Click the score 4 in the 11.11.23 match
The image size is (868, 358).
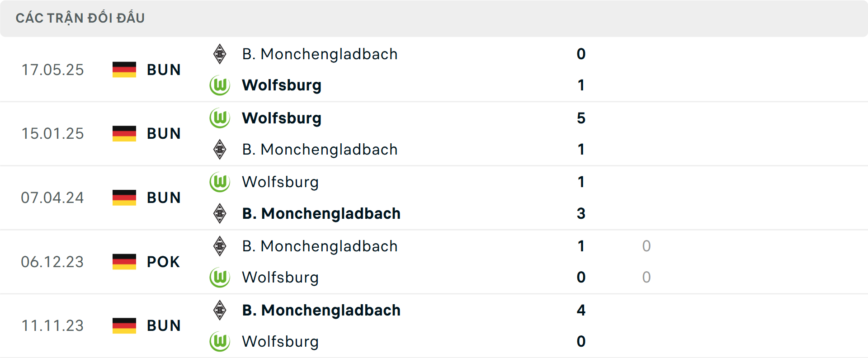point(581,310)
